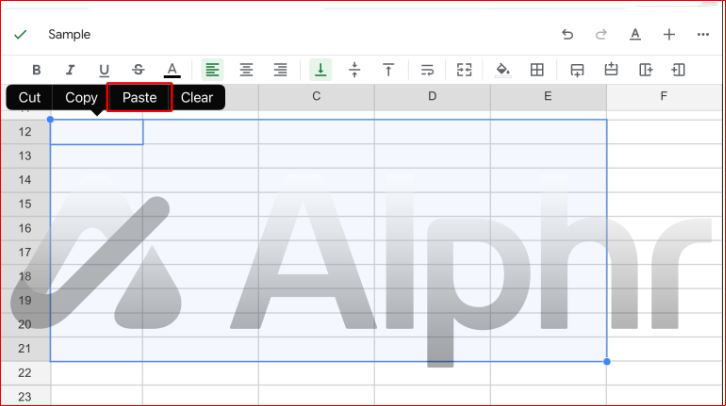Image resolution: width=726 pixels, height=406 pixels.
Task: Select the column C header
Action: 316,96
